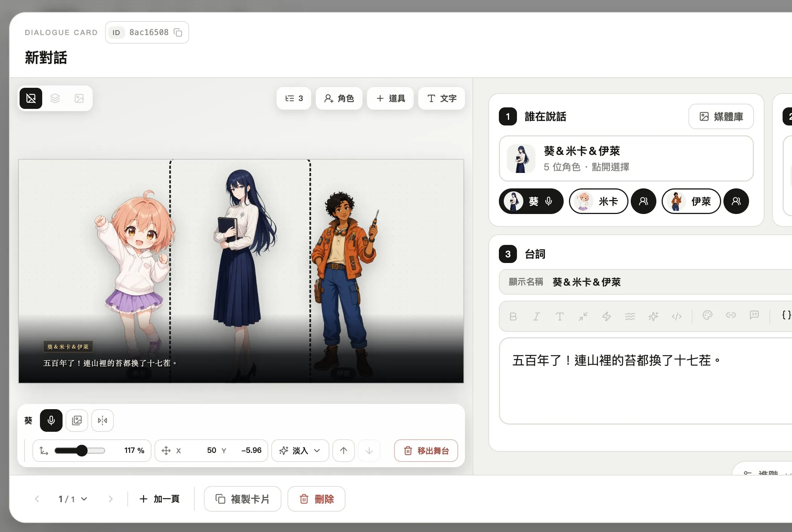Flip the 葵 sprite horizontally

[102, 420]
